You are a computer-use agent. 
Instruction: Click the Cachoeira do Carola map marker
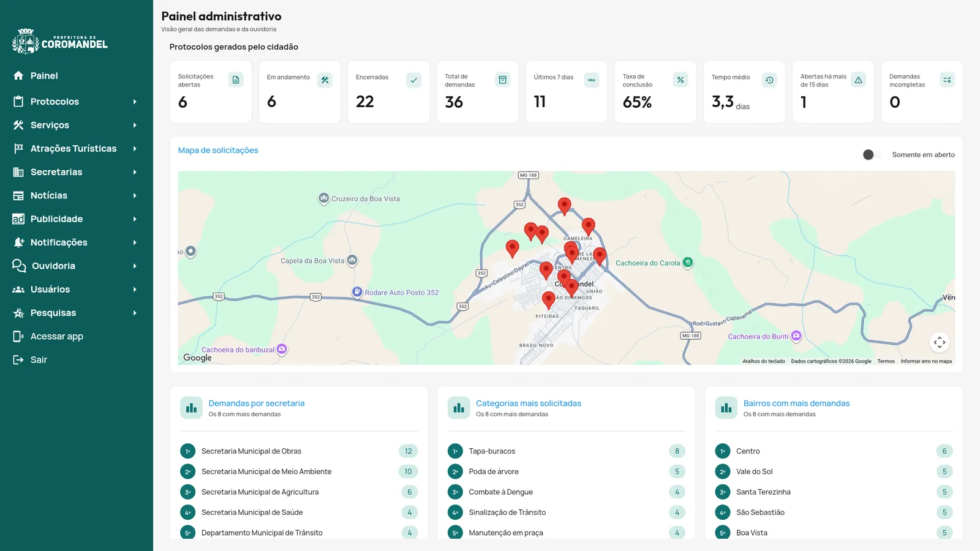point(688,262)
